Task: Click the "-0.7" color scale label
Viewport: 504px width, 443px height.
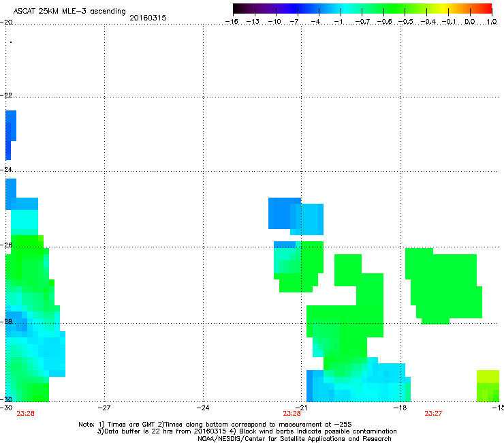Action: point(362,22)
